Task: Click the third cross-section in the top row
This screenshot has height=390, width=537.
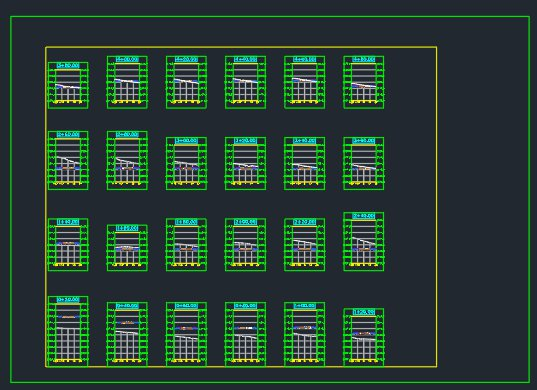Action: click(x=186, y=82)
